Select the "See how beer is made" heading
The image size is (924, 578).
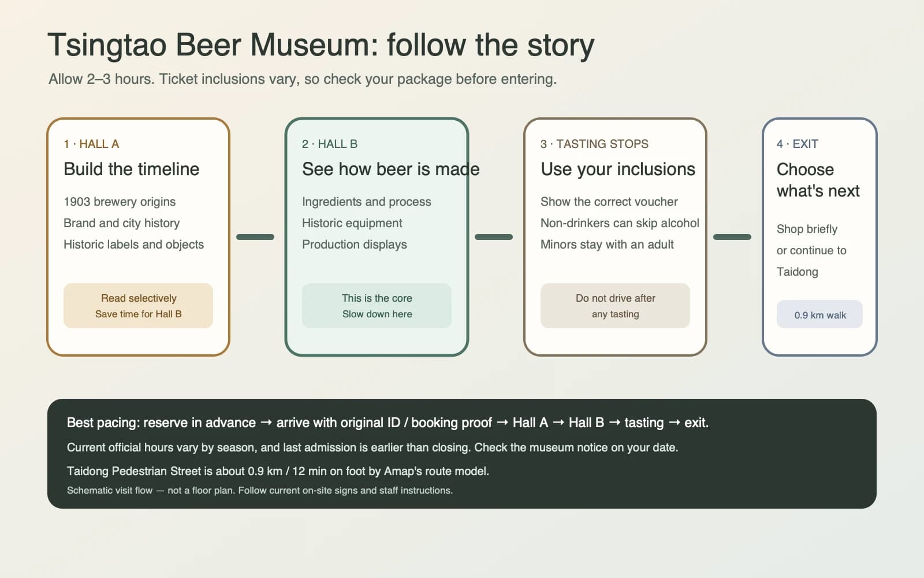391,169
